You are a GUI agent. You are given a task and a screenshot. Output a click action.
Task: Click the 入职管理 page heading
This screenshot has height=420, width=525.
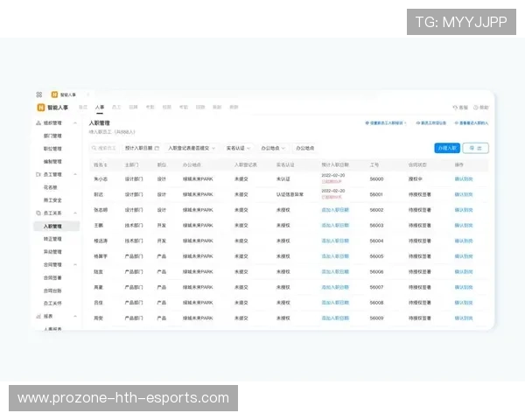pos(100,122)
